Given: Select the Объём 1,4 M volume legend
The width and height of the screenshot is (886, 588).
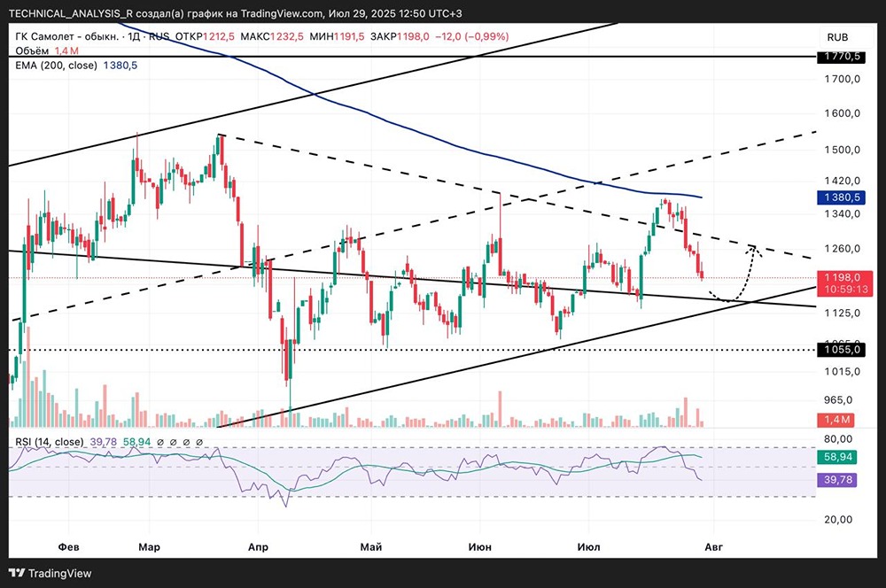Looking at the screenshot, I should pos(47,50).
